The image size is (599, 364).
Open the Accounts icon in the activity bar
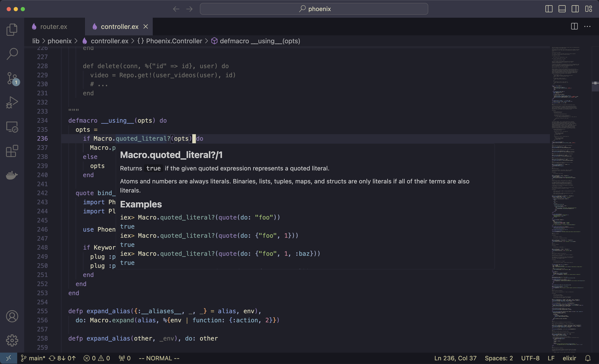coord(12,316)
